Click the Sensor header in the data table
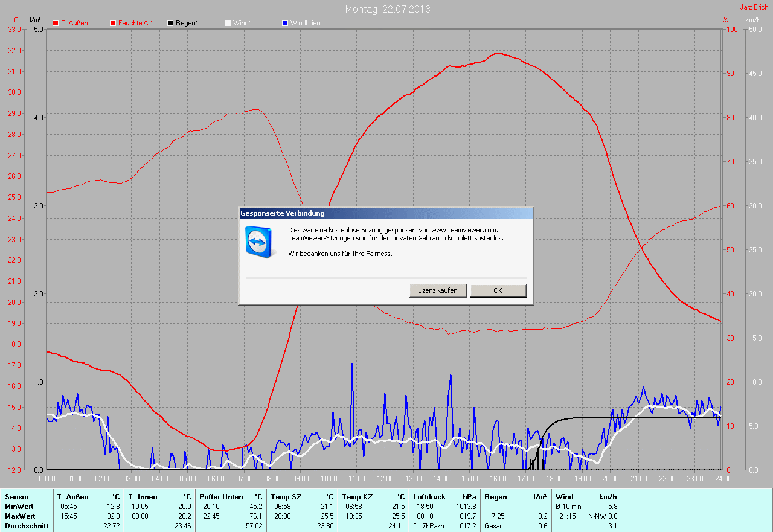Image resolution: width=773 pixels, height=532 pixels. click(16, 497)
